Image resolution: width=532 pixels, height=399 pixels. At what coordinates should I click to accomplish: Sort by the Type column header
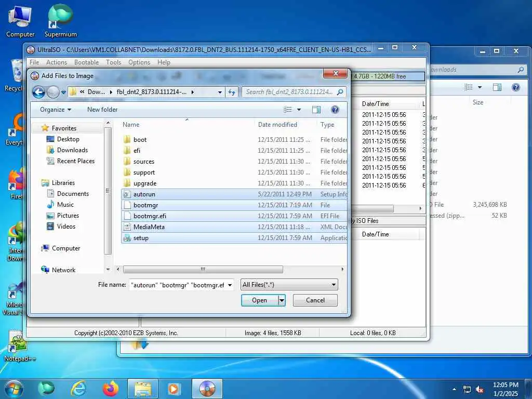pos(332,125)
